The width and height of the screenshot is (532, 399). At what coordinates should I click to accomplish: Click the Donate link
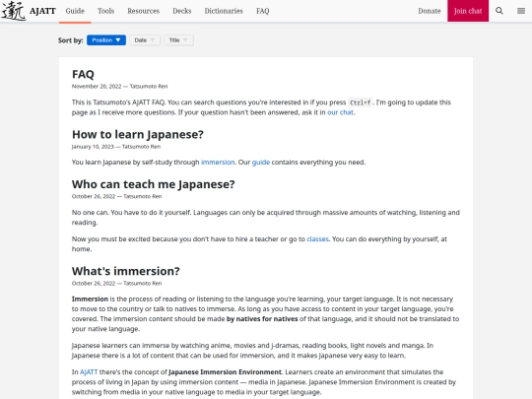pos(430,11)
